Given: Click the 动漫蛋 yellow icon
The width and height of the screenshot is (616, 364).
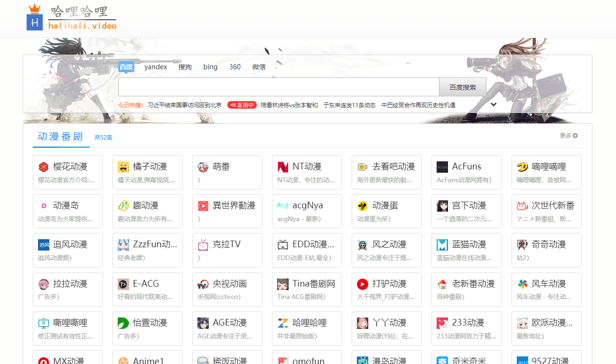Looking at the screenshot, I should [363, 206].
